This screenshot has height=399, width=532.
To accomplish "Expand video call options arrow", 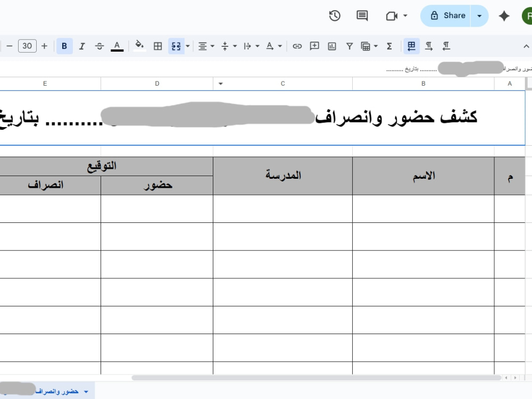I will (x=405, y=15).
